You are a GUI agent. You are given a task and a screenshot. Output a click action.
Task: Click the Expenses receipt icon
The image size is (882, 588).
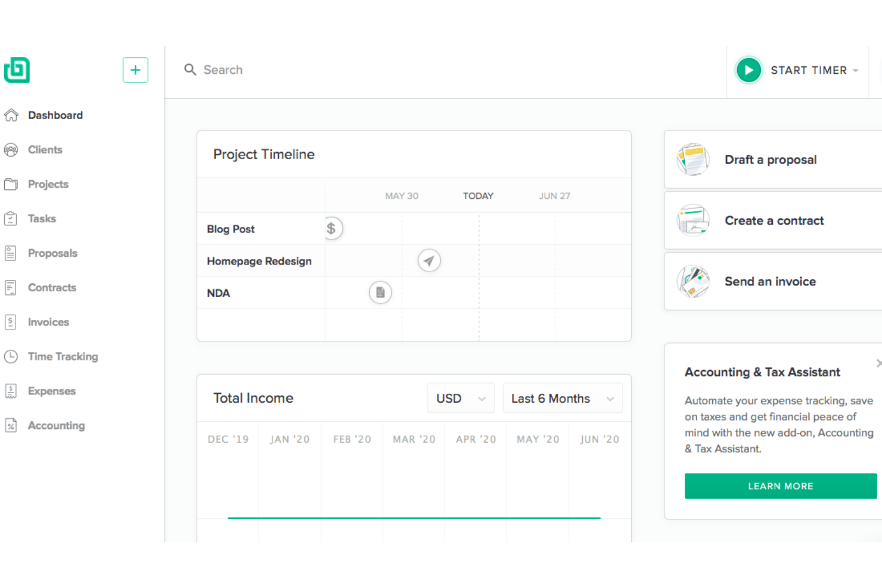coord(11,391)
